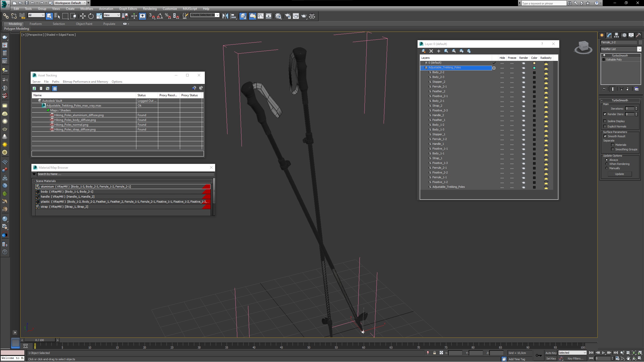
Task: Open the Paths menu in Asset Tracking
Action: coord(56,82)
